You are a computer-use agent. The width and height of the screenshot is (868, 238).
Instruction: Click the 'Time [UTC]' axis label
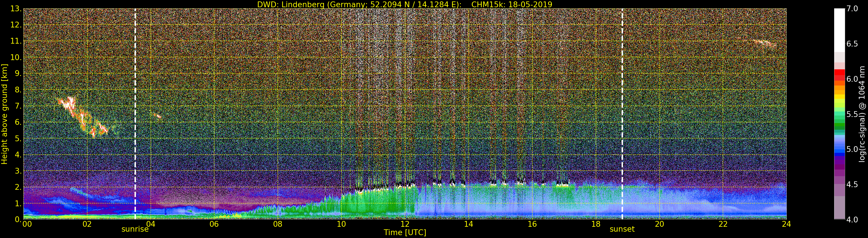[405, 233]
